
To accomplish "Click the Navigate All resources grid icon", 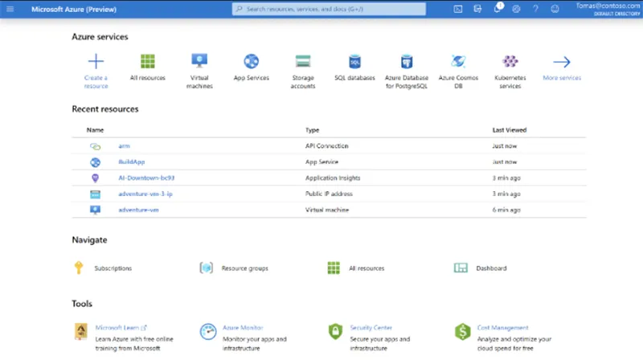I will pyautogui.click(x=334, y=268).
